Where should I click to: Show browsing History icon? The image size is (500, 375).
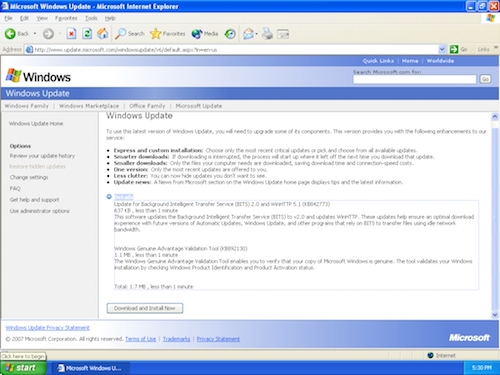click(x=230, y=34)
